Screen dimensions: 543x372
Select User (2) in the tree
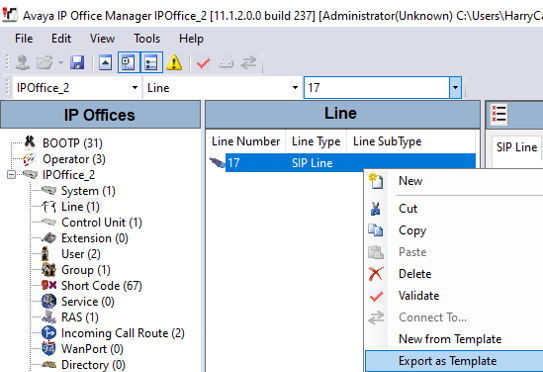[81, 254]
